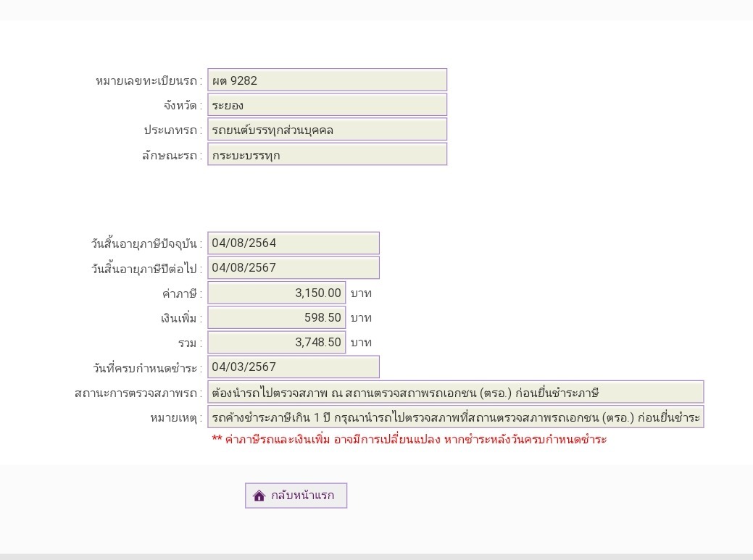The image size is (753, 560).
Task: Click the ลักษณะรถ field กระบะบรรทุก
Action: coord(327,154)
